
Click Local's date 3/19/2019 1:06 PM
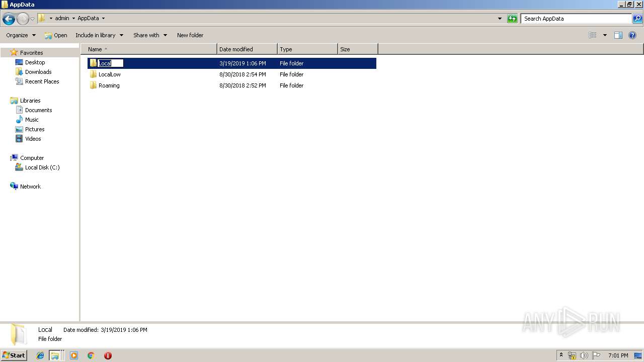pos(243,63)
